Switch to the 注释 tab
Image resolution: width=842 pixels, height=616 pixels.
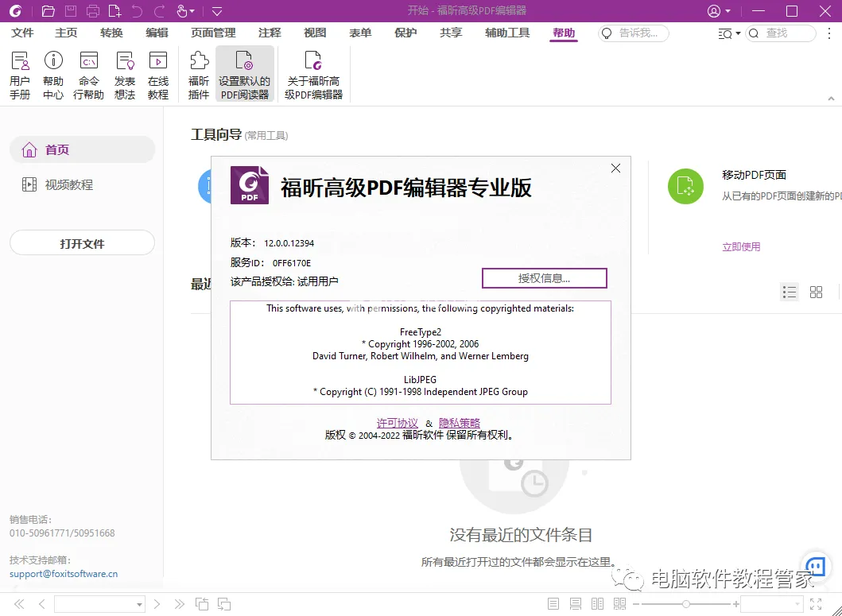(270, 33)
